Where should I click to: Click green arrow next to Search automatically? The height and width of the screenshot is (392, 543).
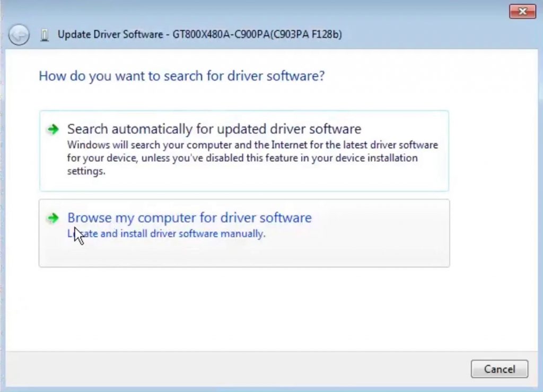(52, 129)
